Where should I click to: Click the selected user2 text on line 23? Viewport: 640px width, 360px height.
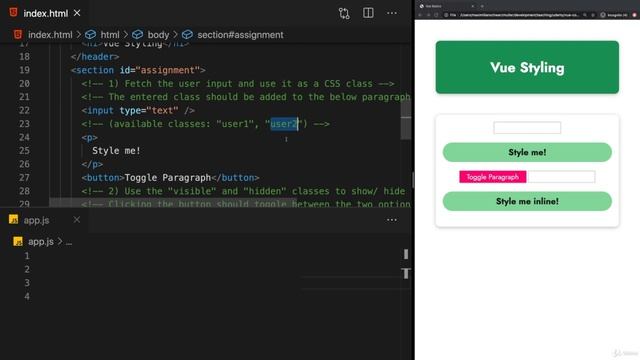pos(284,124)
